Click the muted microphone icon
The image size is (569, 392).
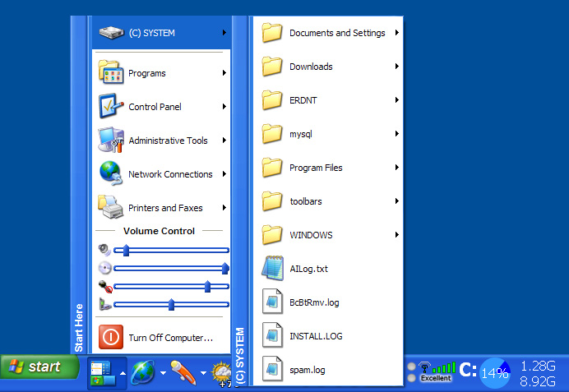click(105, 286)
